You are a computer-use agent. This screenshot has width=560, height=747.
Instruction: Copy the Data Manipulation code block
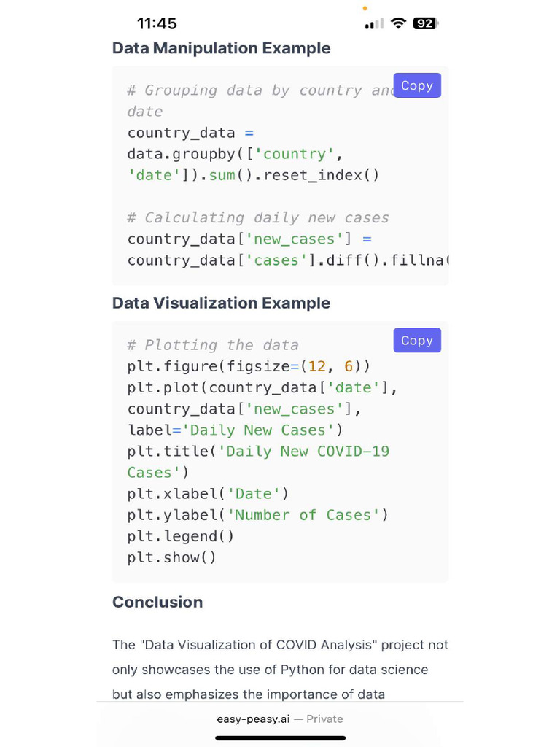pos(416,86)
